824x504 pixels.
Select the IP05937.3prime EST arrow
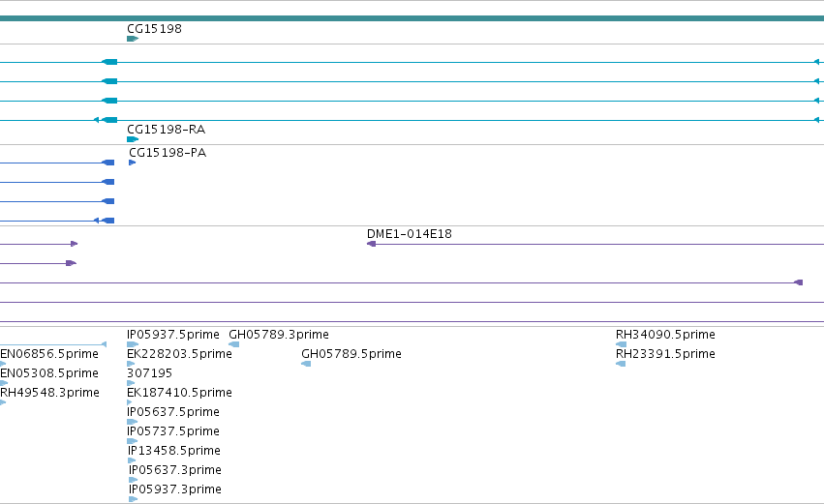(x=133, y=499)
